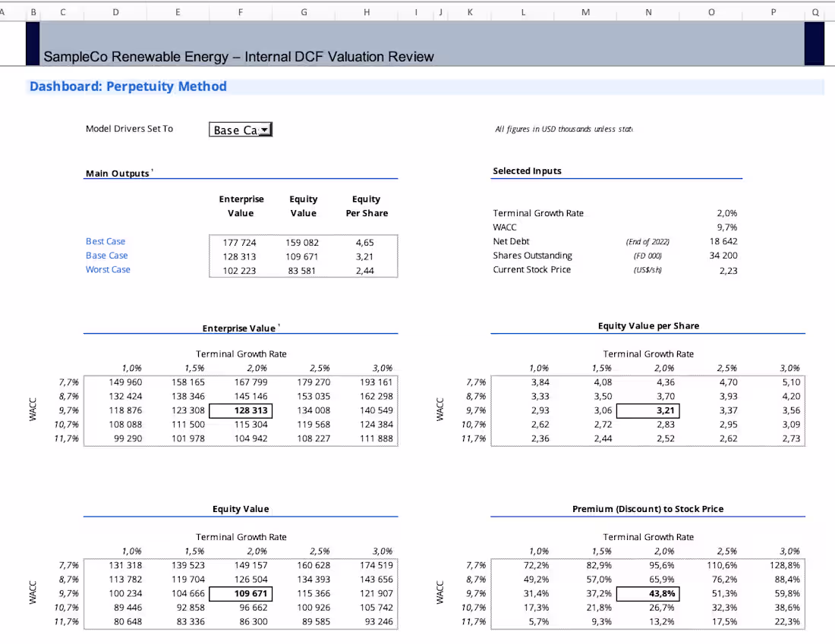The height and width of the screenshot is (644, 835).
Task: Select equity value cell 80 648
Action: point(128,622)
